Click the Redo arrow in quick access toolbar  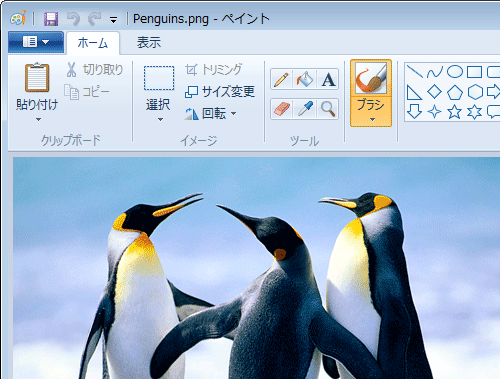[x=94, y=19]
